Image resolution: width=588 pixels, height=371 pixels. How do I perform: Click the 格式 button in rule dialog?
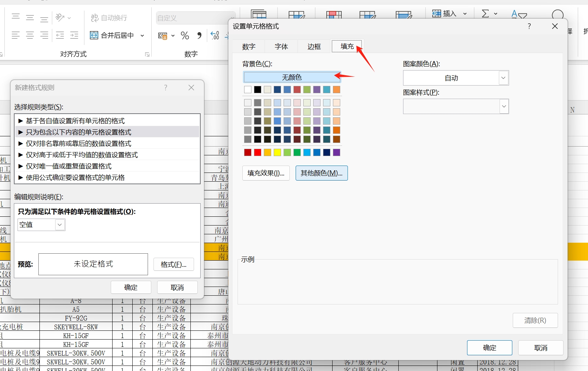tap(174, 264)
